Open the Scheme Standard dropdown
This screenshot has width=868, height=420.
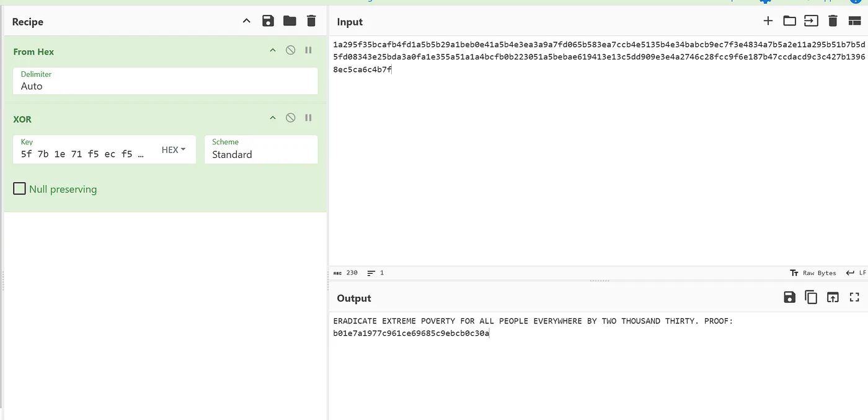[x=261, y=149]
